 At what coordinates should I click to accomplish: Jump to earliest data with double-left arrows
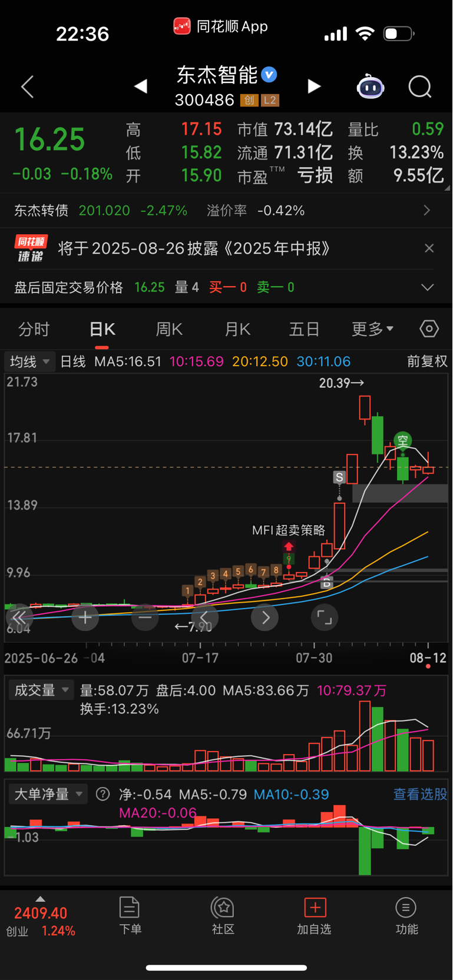coord(19,617)
